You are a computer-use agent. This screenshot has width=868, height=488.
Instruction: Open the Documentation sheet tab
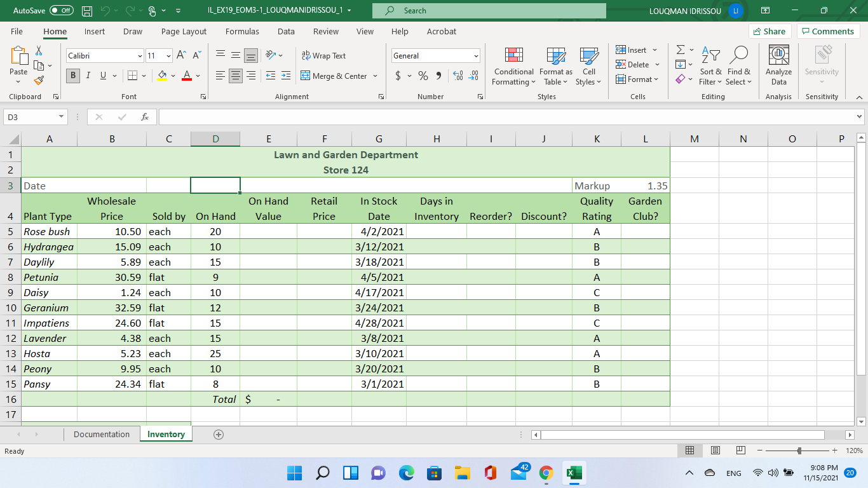(101, 434)
